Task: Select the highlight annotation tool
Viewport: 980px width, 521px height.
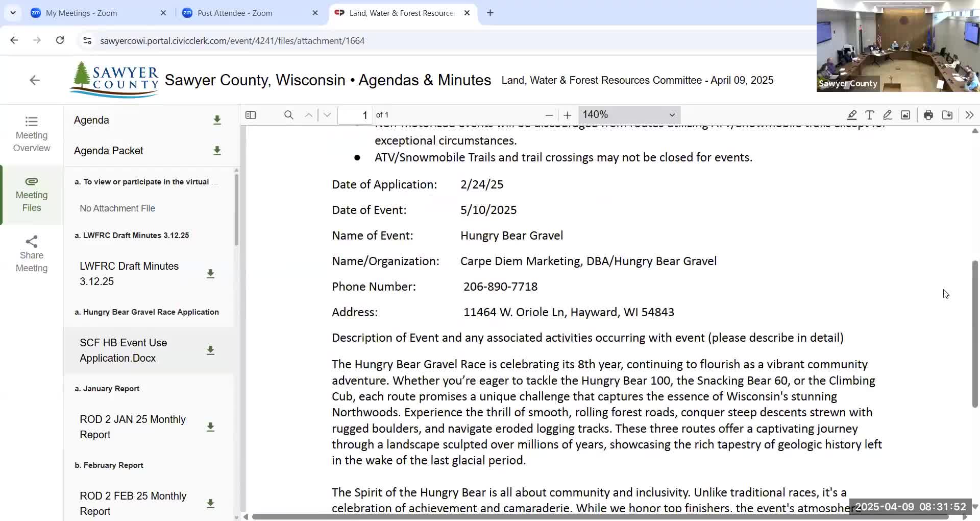Action: pyautogui.click(x=852, y=115)
